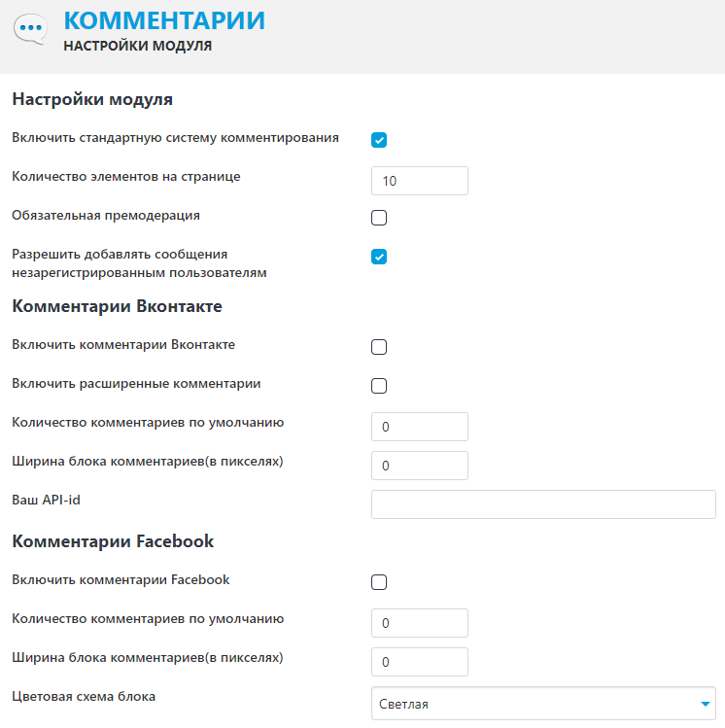Click the comments speech bubble icon
Image resolution: width=725 pixels, height=728 pixels.
30,30
